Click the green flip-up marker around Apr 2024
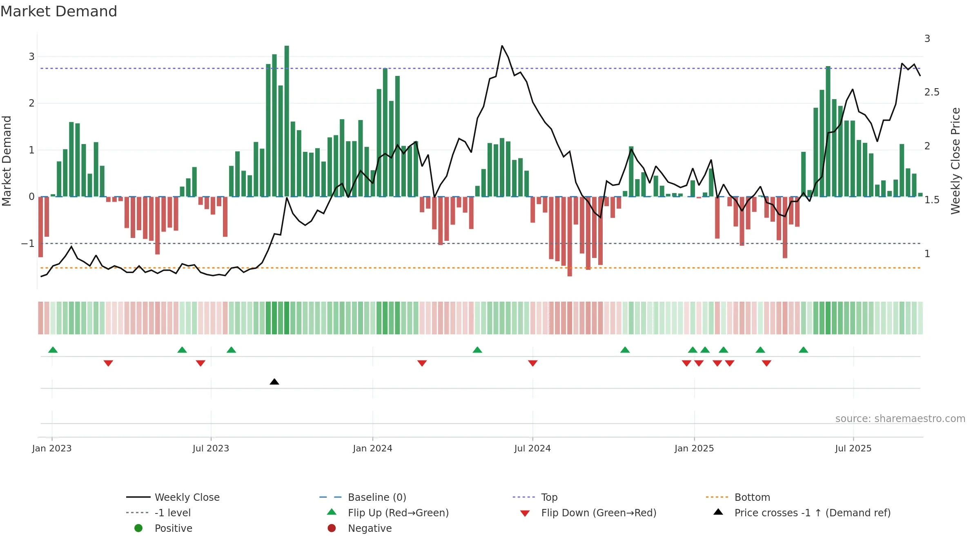Image resolution: width=980 pixels, height=551 pixels. (477, 350)
